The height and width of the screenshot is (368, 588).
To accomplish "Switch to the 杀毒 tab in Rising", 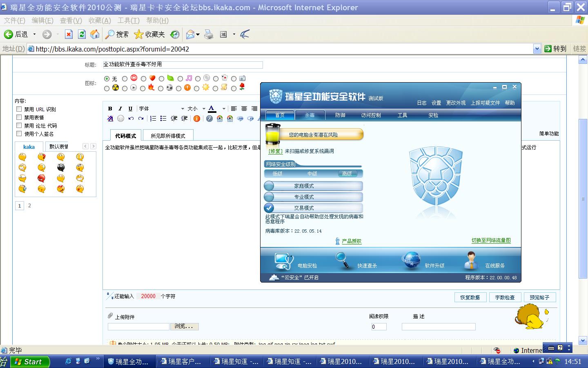I will pyautogui.click(x=310, y=115).
